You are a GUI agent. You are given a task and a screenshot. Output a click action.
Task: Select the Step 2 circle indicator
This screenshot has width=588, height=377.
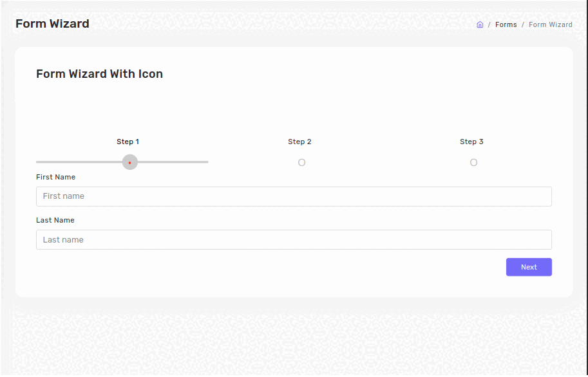tap(301, 163)
